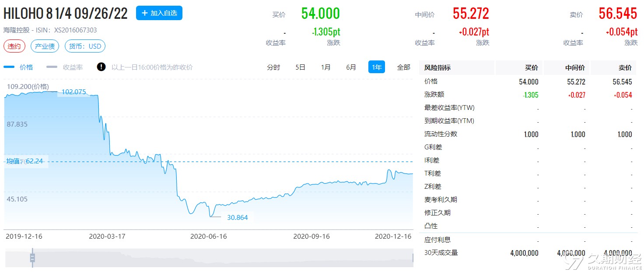The image size is (644, 272).
Task: Click the 2020-09-16 date axis label
Action: (x=311, y=236)
